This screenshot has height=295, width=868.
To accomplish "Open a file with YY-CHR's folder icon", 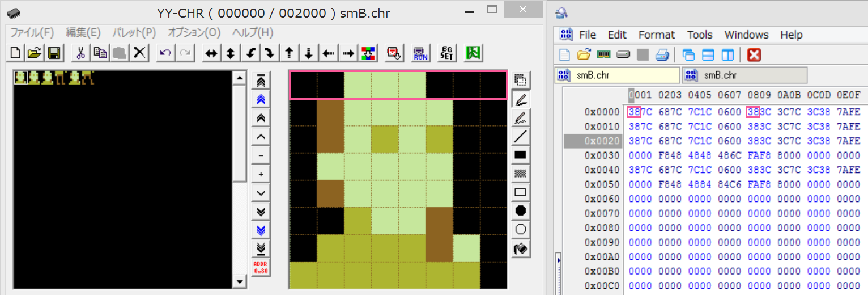I will coord(35,53).
